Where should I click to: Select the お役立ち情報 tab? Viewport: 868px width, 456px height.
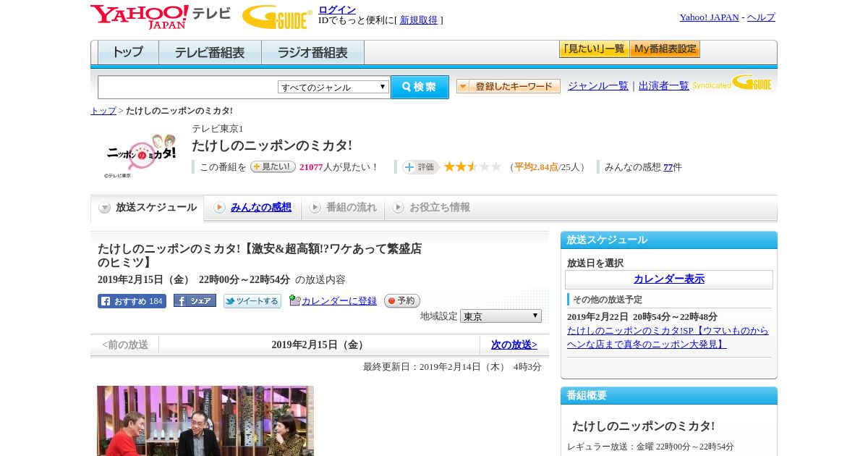click(x=432, y=208)
